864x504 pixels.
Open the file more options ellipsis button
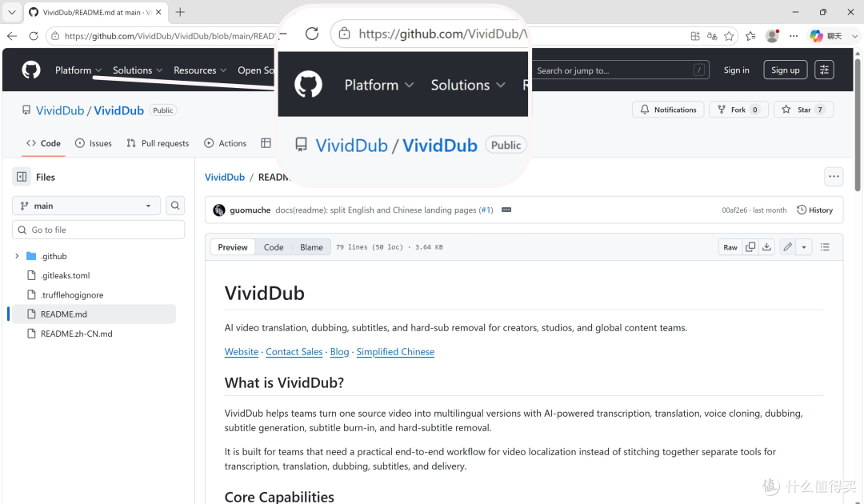pos(834,177)
